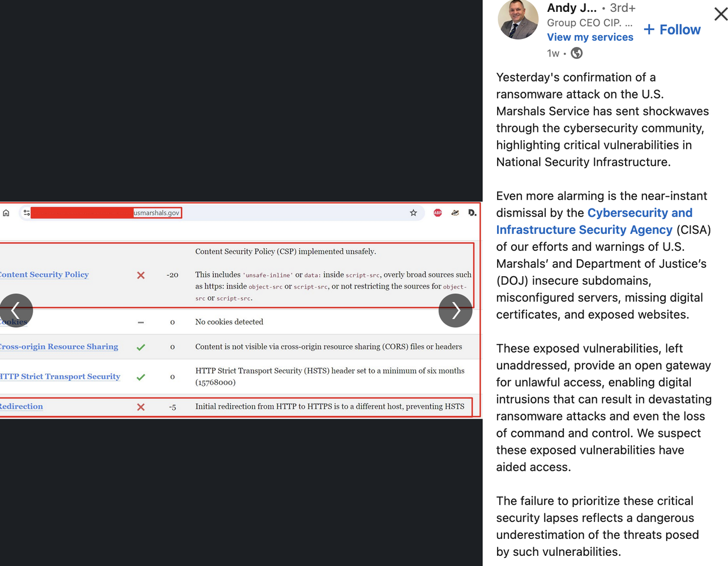Open Cybersecurity and Infrastructure Security Agency link
The image size is (728, 566).
point(594,221)
